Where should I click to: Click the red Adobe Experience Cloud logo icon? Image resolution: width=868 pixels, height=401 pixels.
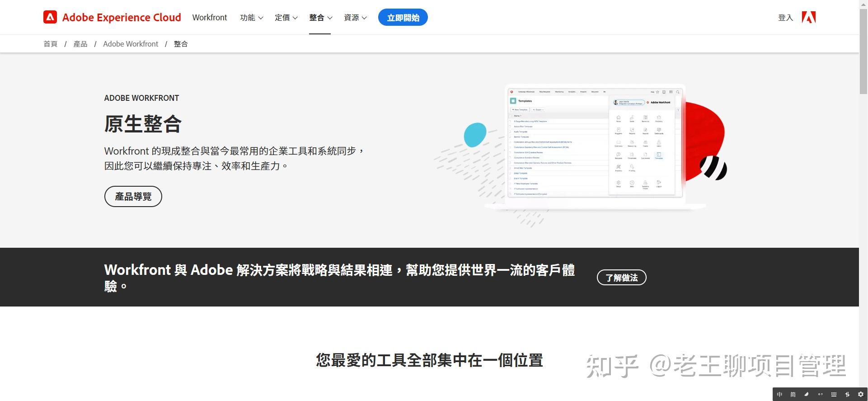click(x=50, y=17)
